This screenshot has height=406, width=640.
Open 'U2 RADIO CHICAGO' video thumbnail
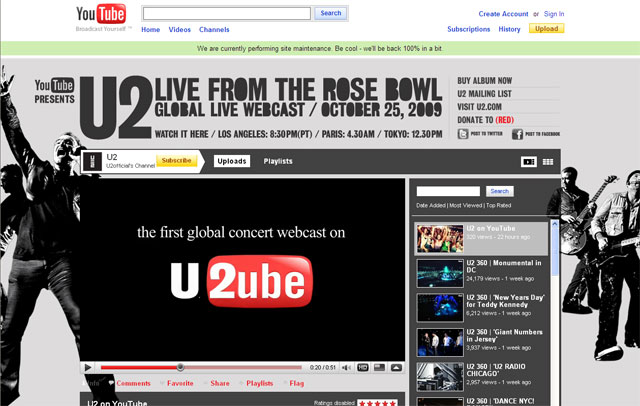pos(440,377)
